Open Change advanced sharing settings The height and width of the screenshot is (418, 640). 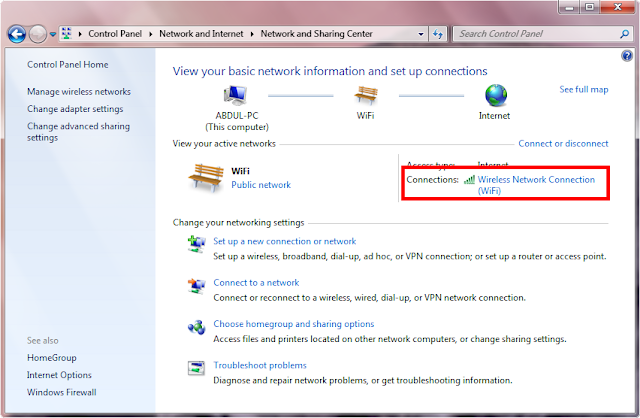coord(78,132)
